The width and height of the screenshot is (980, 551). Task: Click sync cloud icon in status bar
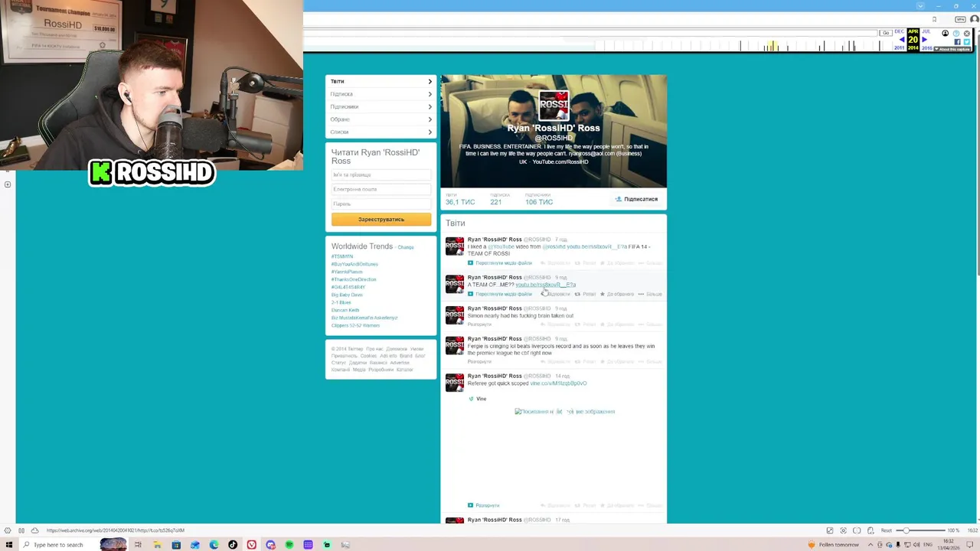[34, 530]
